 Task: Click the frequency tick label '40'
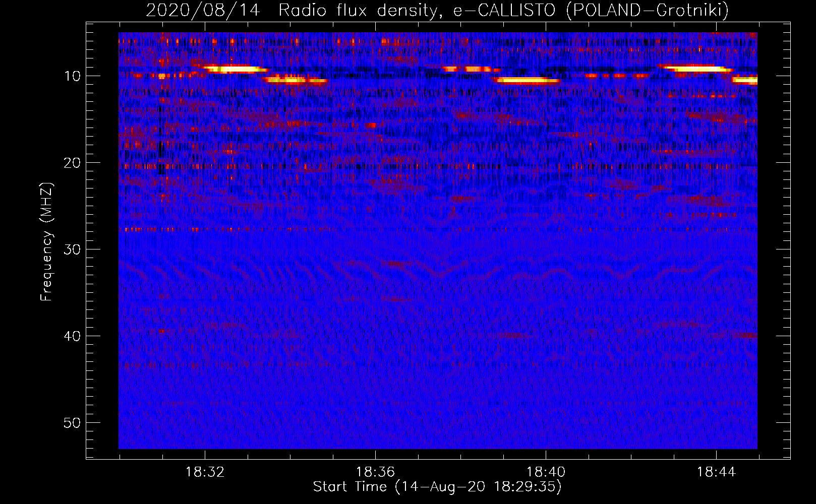click(73, 336)
